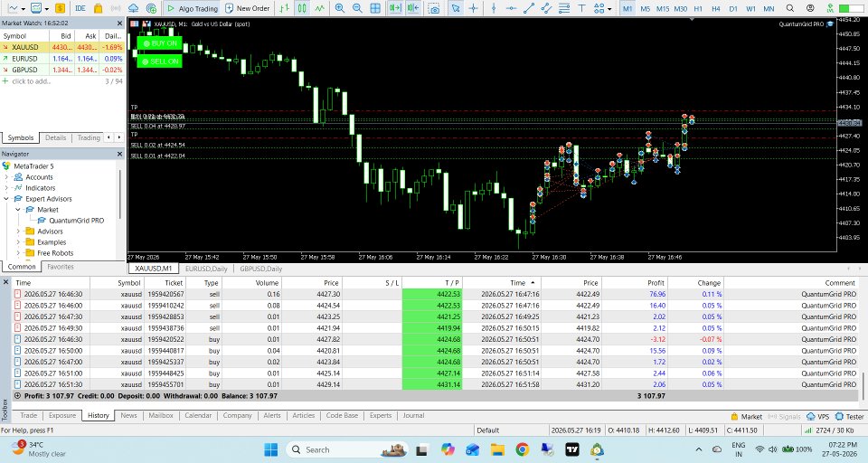
Task: Expand the Indicators tree node
Action: click(6, 188)
